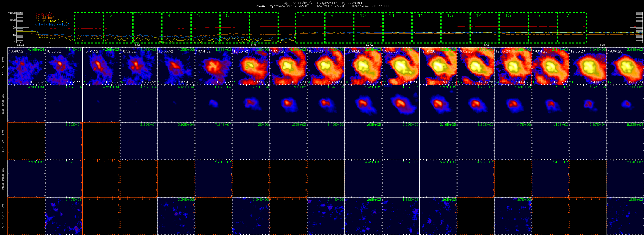Click the red 3-12 keV legend entry
This screenshot has width=644, height=235.
(43, 14)
